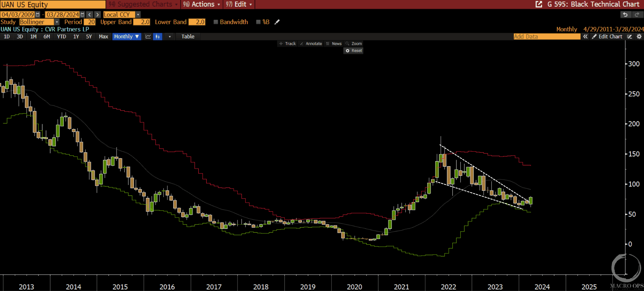644x291 pixels.
Task: Open the end date calendar picker
Action: tap(82, 14)
